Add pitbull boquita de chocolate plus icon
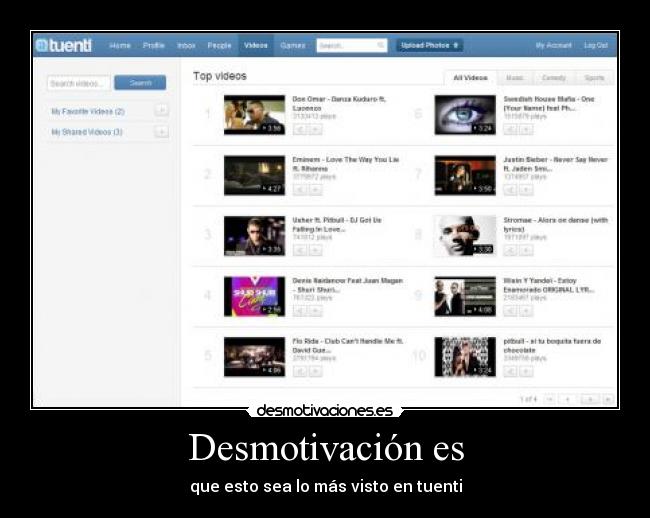 526,371
